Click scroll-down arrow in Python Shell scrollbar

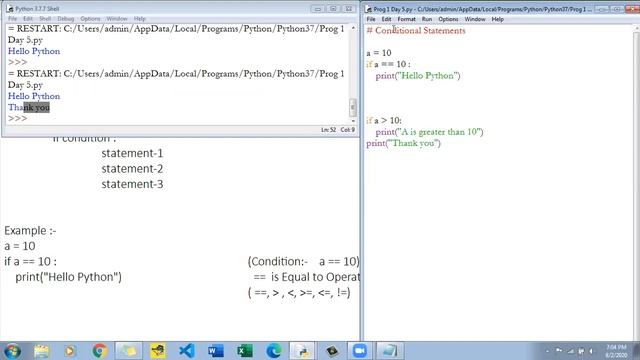tap(353, 121)
